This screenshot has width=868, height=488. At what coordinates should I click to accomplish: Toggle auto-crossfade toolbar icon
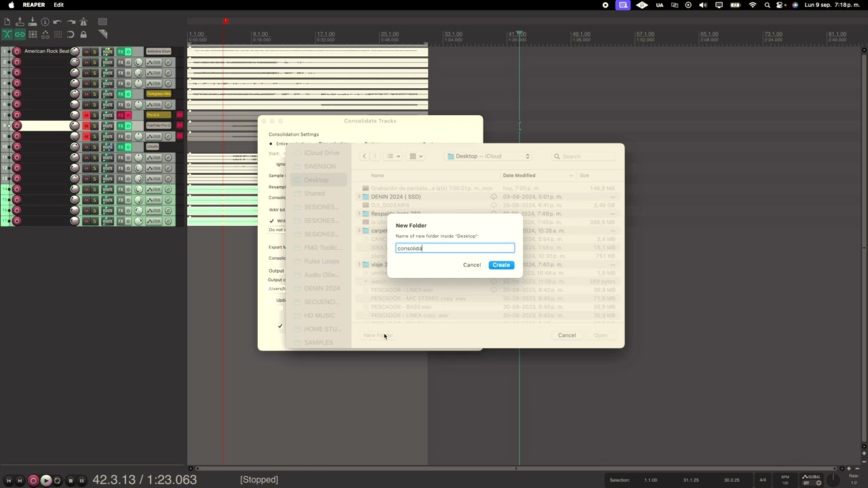tap(7, 35)
